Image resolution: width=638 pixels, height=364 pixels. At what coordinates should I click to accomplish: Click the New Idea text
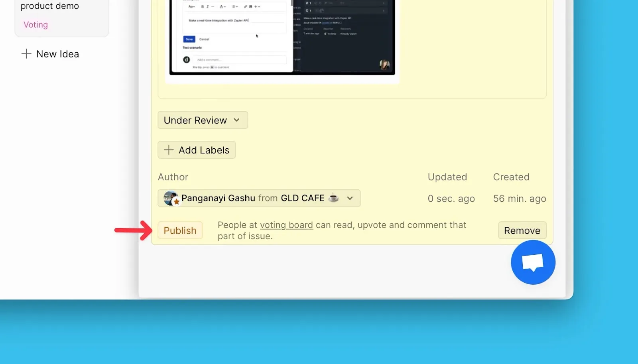click(x=57, y=54)
